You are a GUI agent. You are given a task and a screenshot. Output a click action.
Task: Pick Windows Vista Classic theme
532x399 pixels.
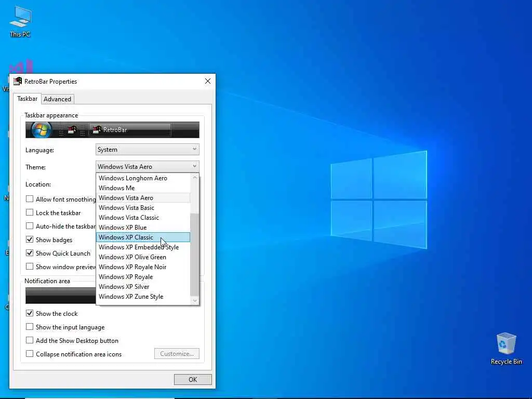coord(143,218)
